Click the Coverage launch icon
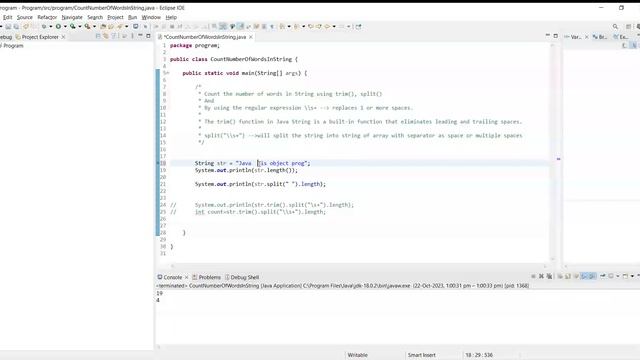 pyautogui.click(x=73, y=27)
